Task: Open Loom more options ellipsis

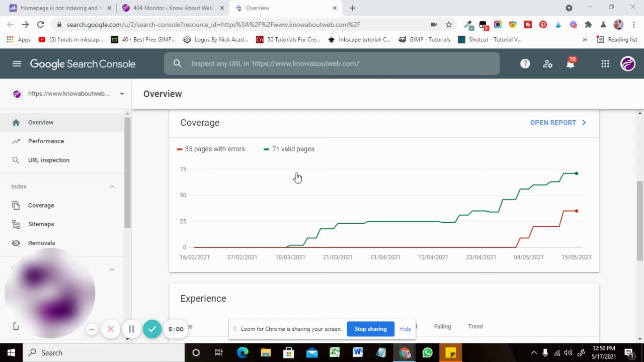Action: 91,329
